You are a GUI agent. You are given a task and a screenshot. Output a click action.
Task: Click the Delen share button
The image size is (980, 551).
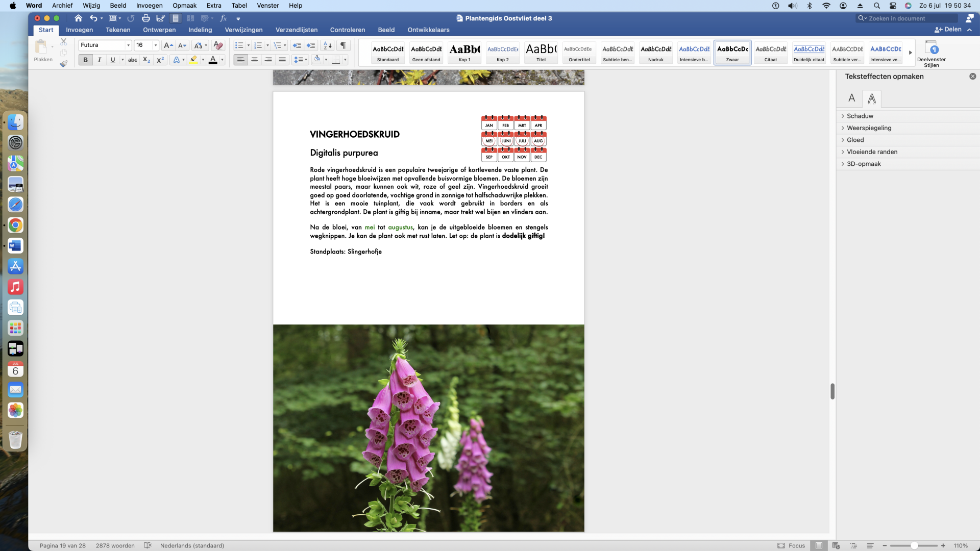click(x=948, y=30)
